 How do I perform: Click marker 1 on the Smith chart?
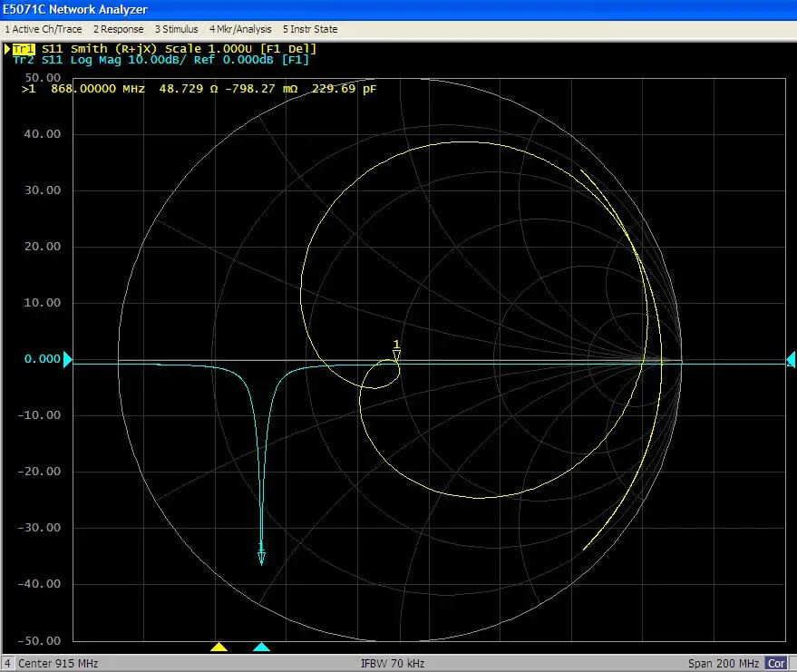396,354
